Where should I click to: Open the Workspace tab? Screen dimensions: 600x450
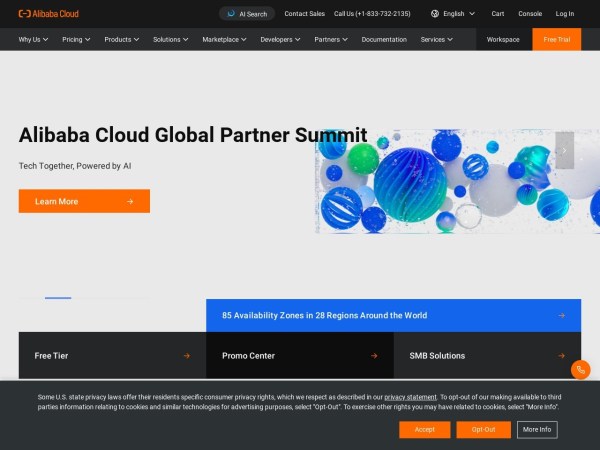pos(503,39)
